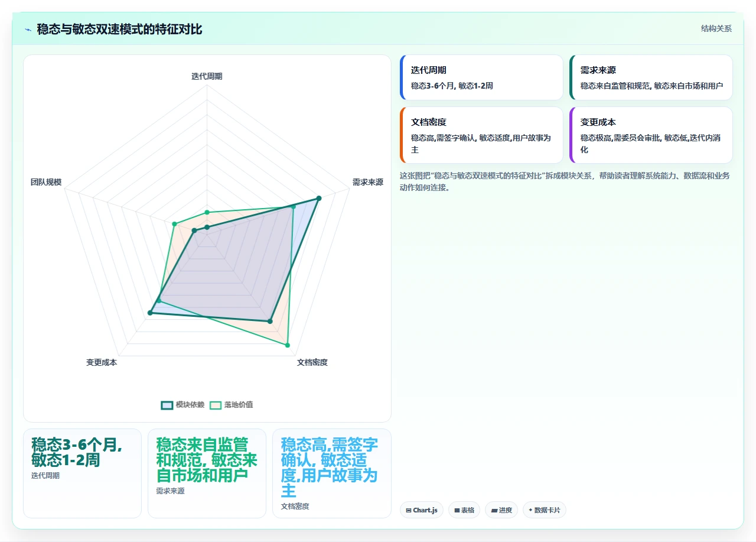Open the 迭代周期 info card
Screen dimensions: 756x542
point(481,77)
